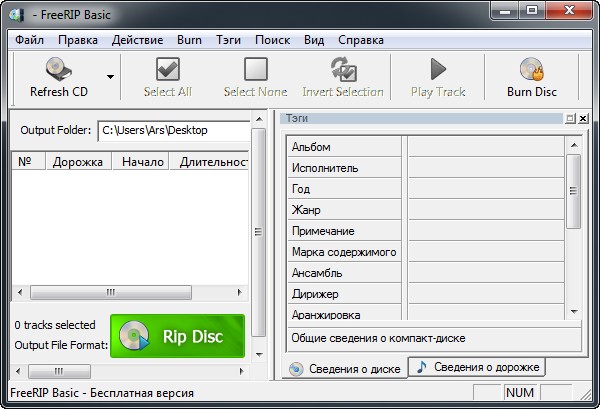Open the Файл menu
Image resolution: width=600 pixels, height=409 pixels.
pyautogui.click(x=30, y=40)
